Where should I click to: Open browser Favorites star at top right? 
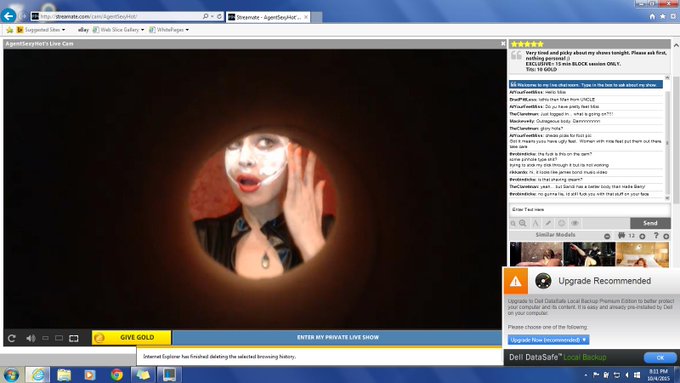[663, 16]
